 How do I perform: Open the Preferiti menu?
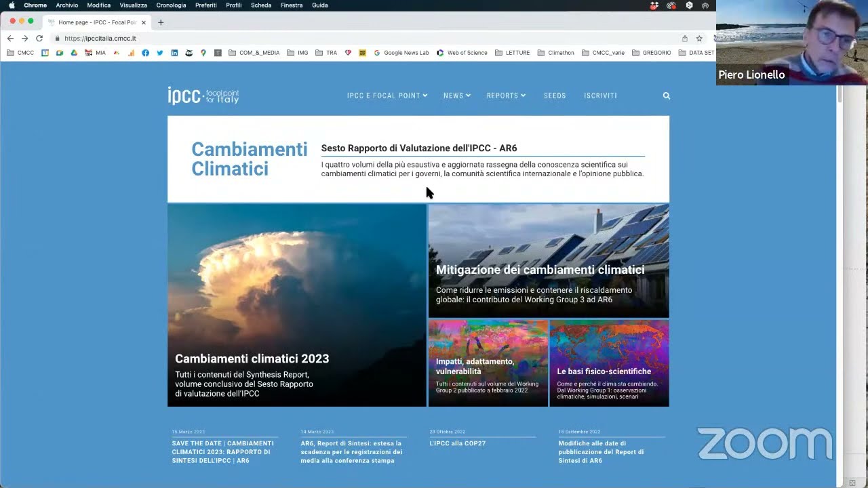coord(206,5)
